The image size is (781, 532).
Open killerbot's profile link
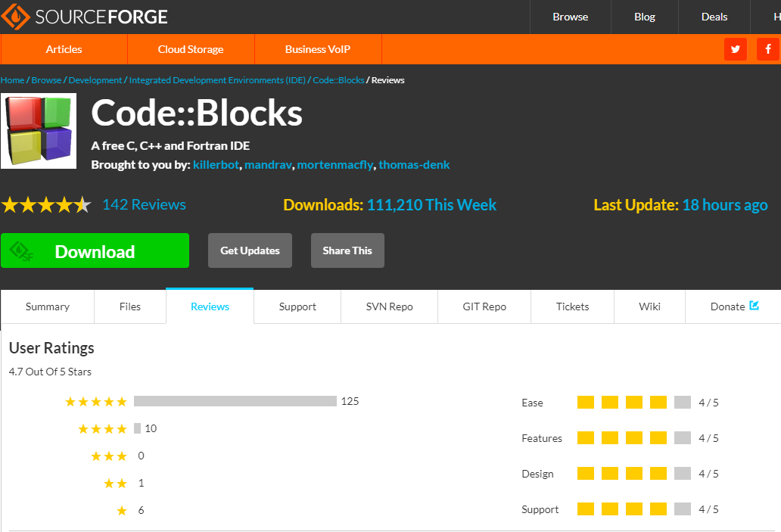[216, 165]
